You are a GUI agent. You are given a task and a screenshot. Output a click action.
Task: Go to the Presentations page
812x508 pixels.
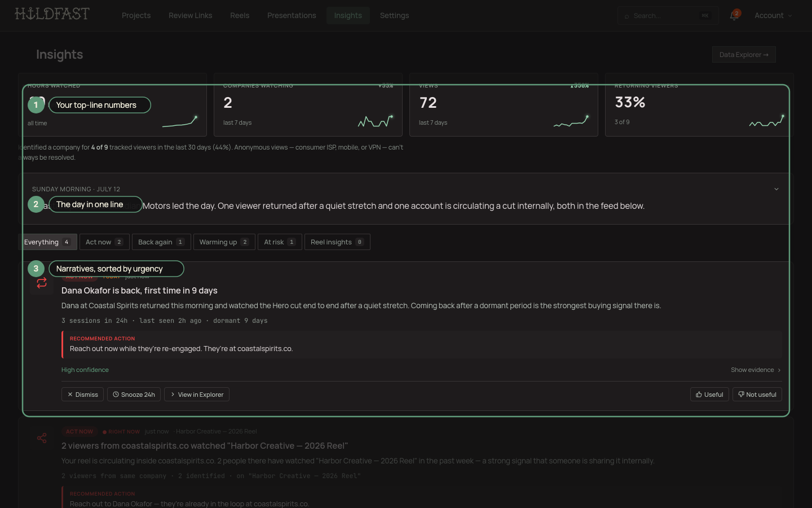[292, 15]
